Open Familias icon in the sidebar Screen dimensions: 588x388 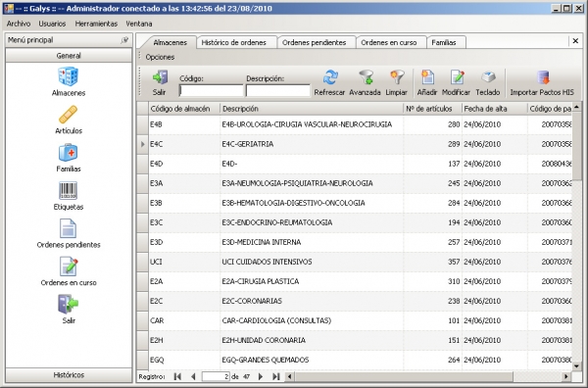pyautogui.click(x=69, y=158)
